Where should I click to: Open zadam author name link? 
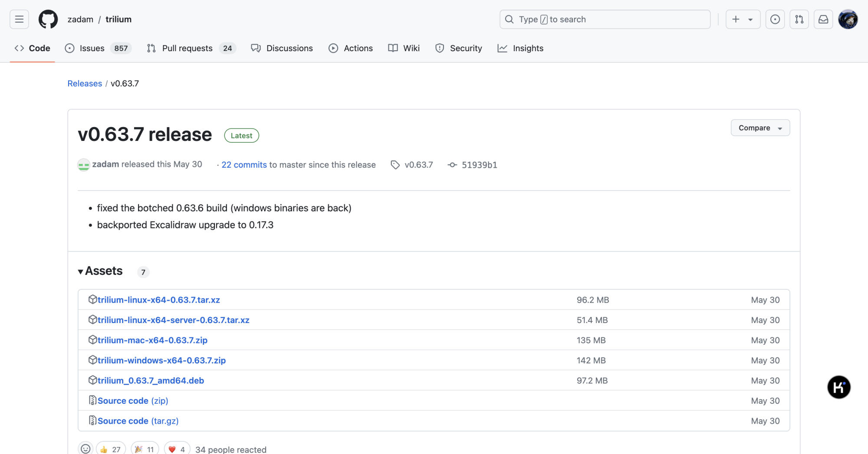[x=105, y=164]
